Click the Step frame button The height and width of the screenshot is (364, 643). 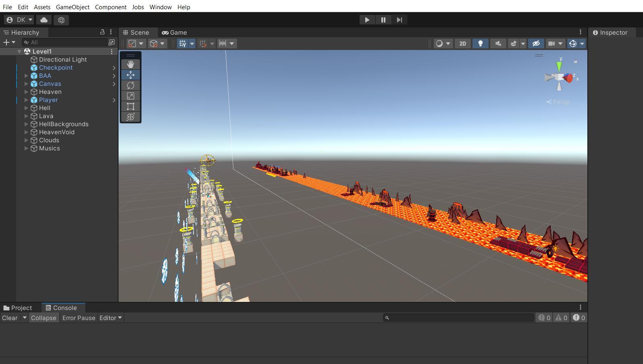(399, 20)
